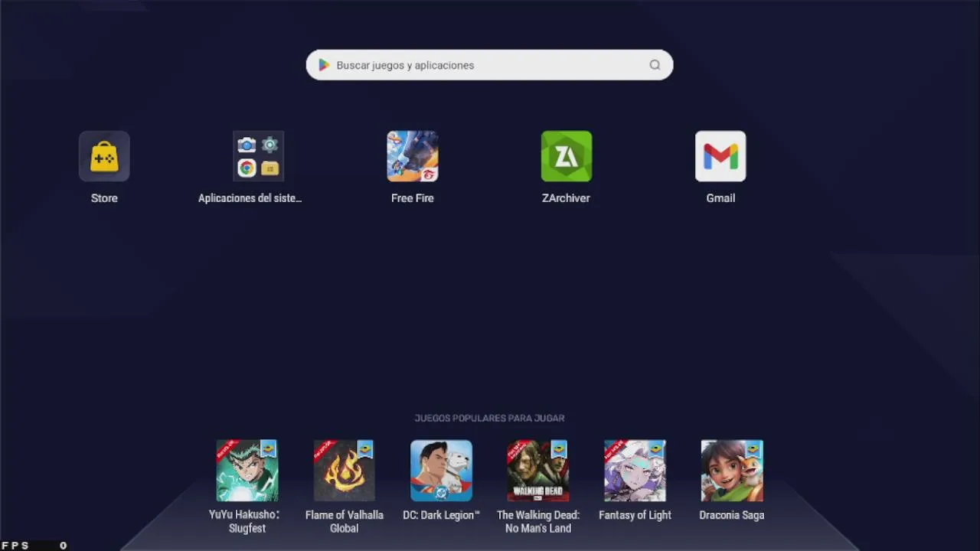The width and height of the screenshot is (980, 551).
Task: Click the DC: Dark Legion title text
Action: pos(441,515)
